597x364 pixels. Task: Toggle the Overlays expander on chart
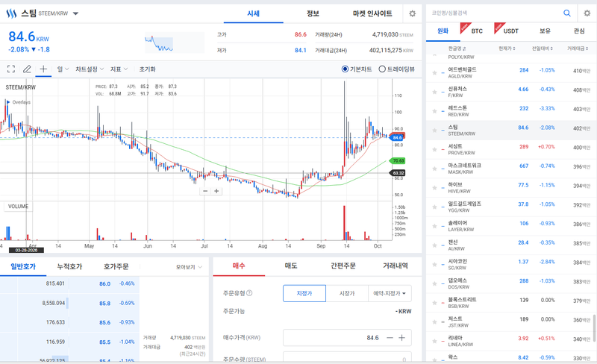8,102
